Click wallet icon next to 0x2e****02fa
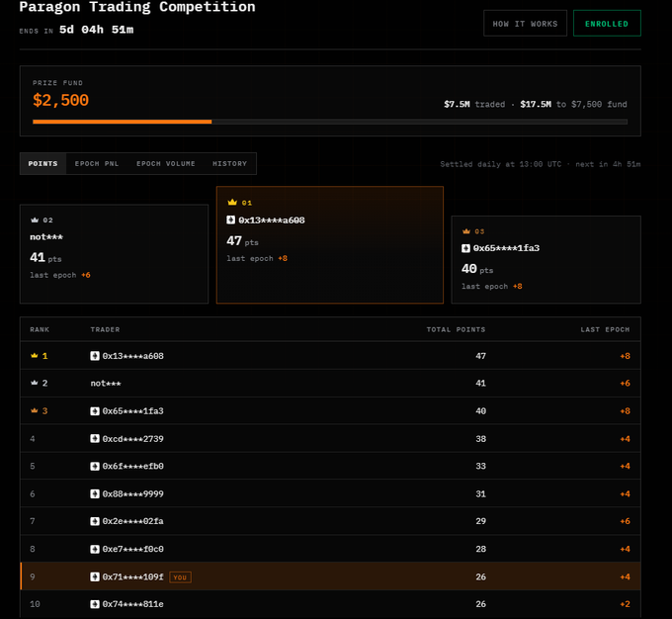This screenshot has width=672, height=619. tap(95, 521)
